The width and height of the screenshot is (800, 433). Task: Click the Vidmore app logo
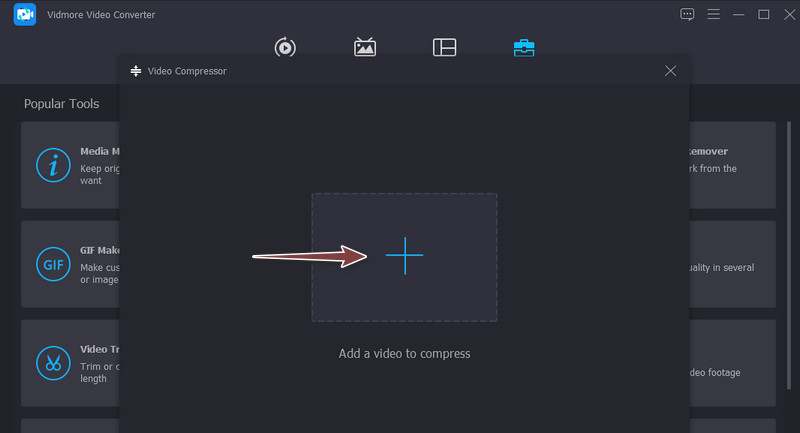click(x=25, y=15)
